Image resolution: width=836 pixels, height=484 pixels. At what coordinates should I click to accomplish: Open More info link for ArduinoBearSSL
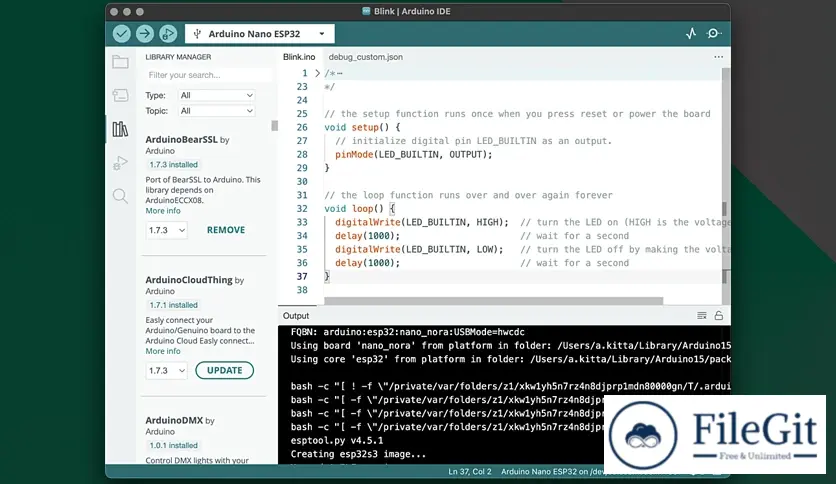163,211
